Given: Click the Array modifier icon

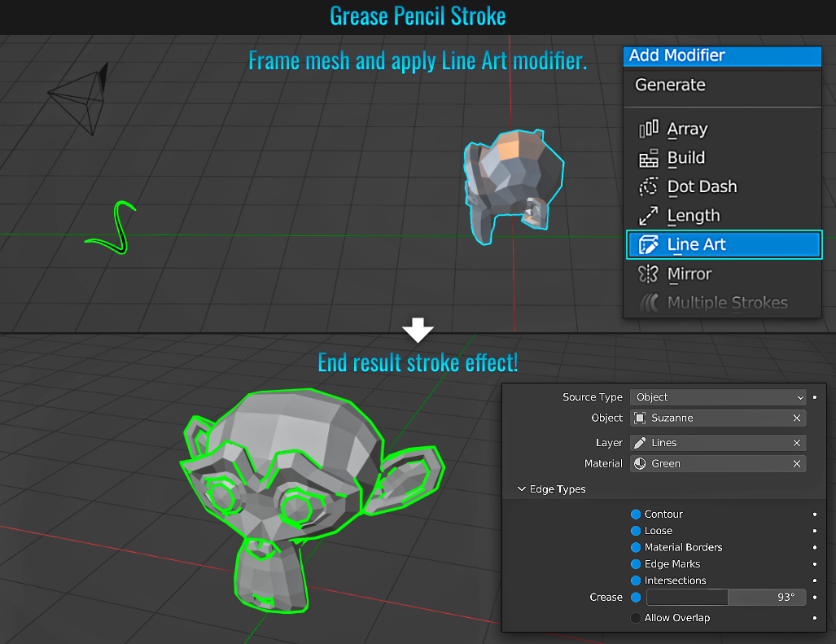Looking at the screenshot, I should tap(649, 129).
